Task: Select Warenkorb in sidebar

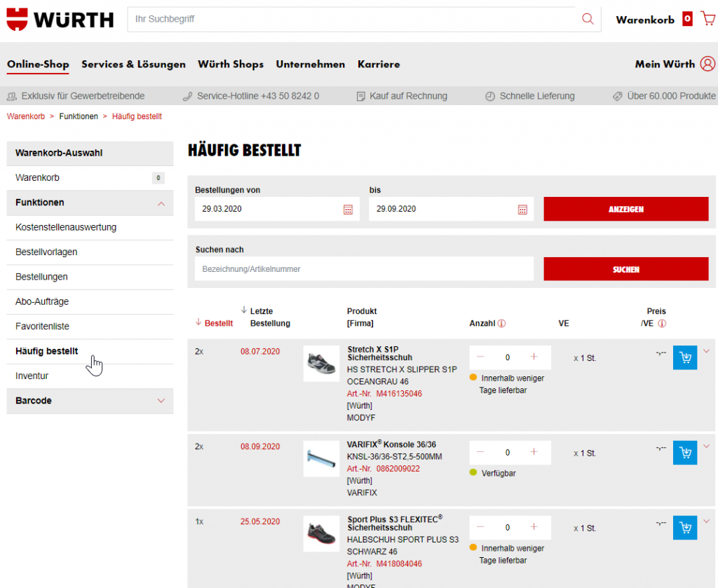Action: tap(90, 178)
